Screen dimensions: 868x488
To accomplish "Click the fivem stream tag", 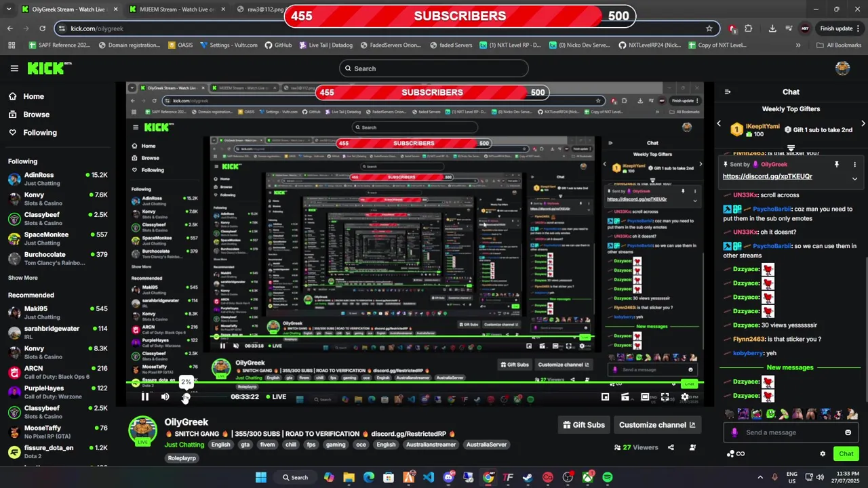I will click(267, 445).
